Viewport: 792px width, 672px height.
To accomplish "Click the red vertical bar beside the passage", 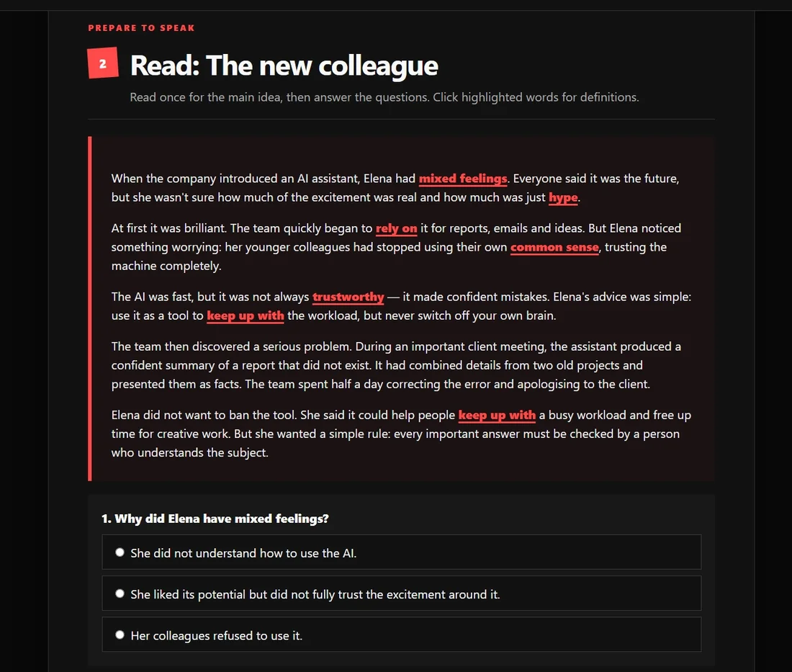I will tap(90, 308).
